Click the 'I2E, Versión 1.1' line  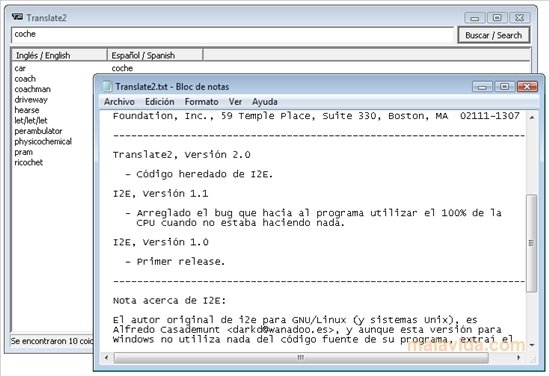[x=160, y=194]
